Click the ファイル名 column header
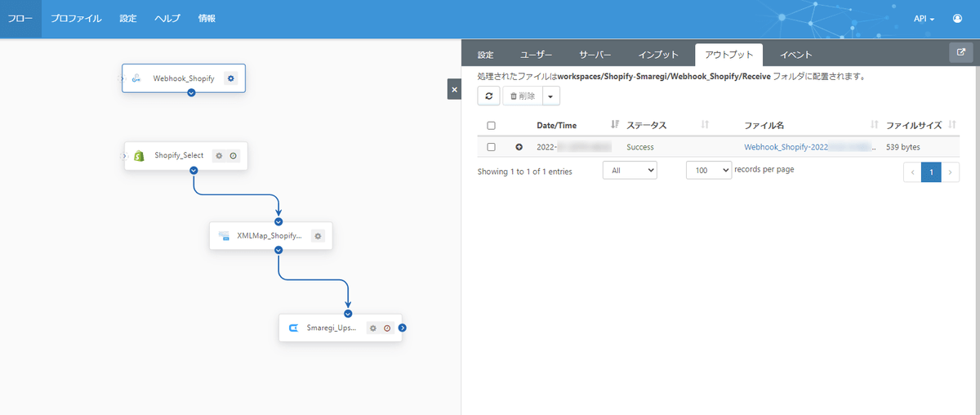 point(764,125)
